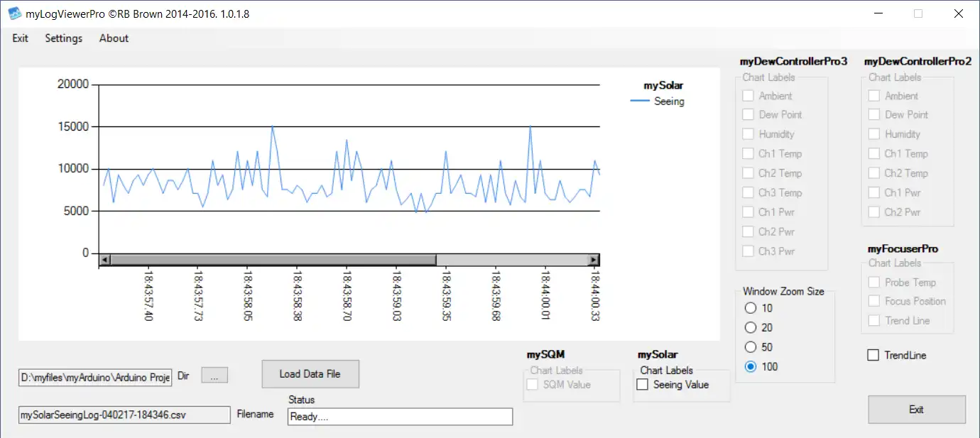Close the myLogViewerPro window
This screenshot has height=438, width=980.
tap(957, 13)
